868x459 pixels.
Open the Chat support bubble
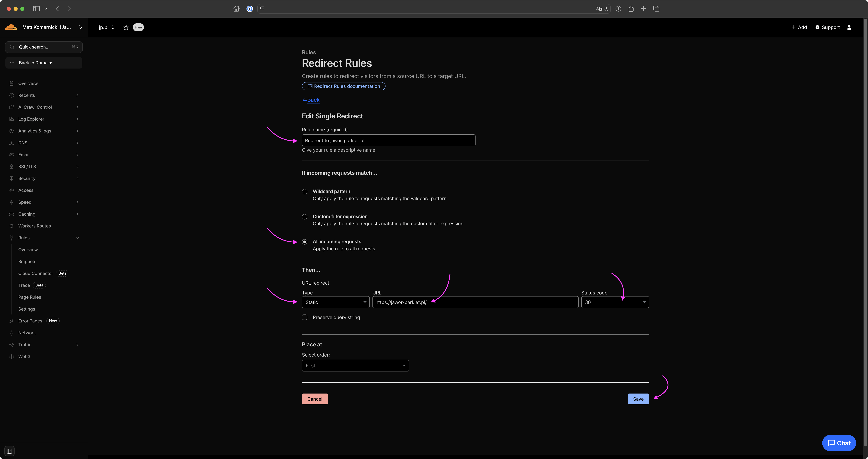click(x=839, y=443)
